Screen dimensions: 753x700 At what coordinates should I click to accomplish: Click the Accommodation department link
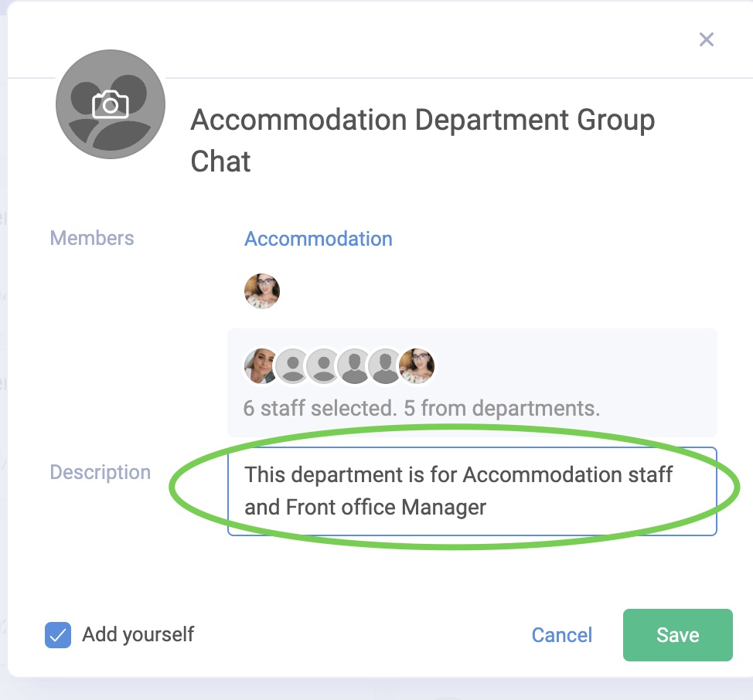click(318, 239)
